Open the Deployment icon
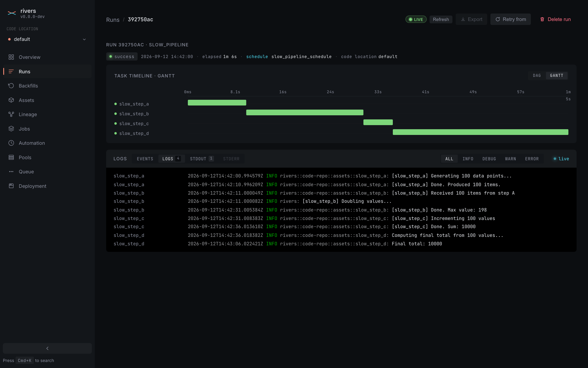 click(11, 186)
